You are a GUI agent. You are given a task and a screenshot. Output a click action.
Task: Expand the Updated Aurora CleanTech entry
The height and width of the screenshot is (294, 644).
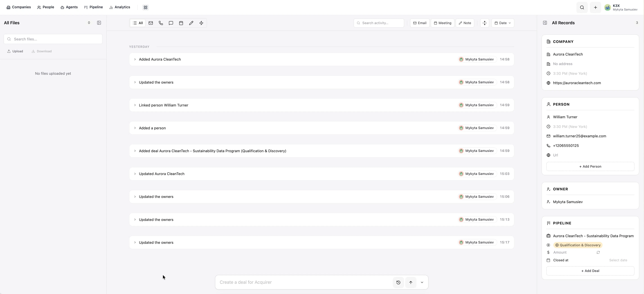[x=135, y=174]
